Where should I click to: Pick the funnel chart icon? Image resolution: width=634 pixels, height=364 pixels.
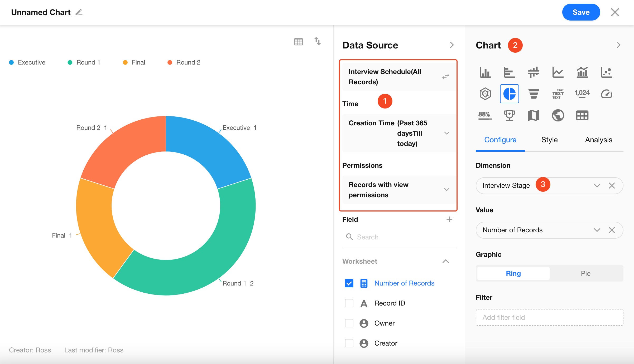coord(534,94)
